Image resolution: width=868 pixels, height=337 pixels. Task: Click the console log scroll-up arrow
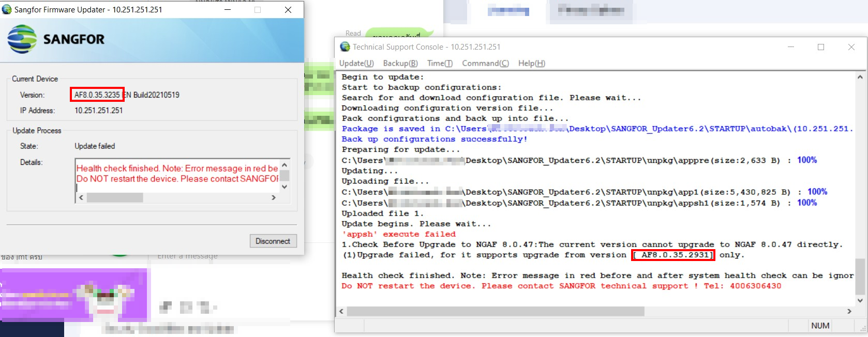pos(860,77)
